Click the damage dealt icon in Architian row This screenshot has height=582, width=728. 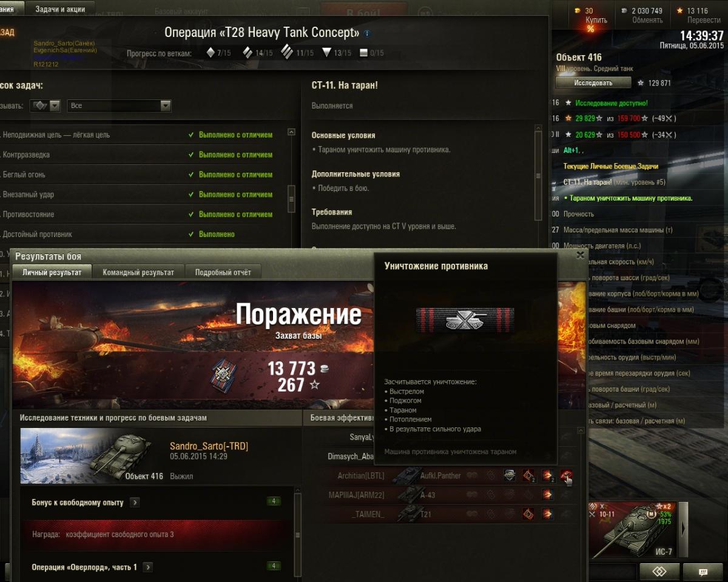point(547,475)
